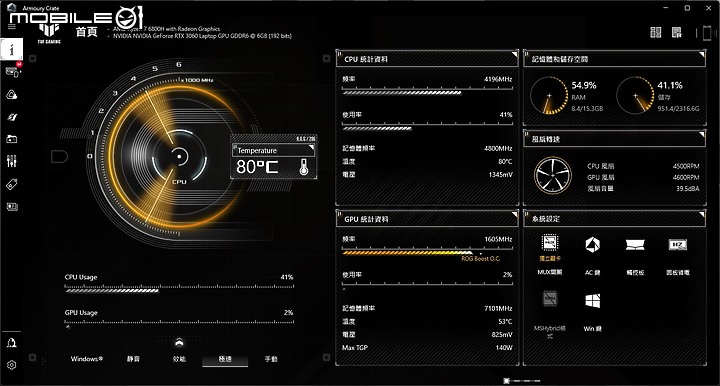
Task: Click the GPU 統計資料 panel header
Action: (427, 219)
